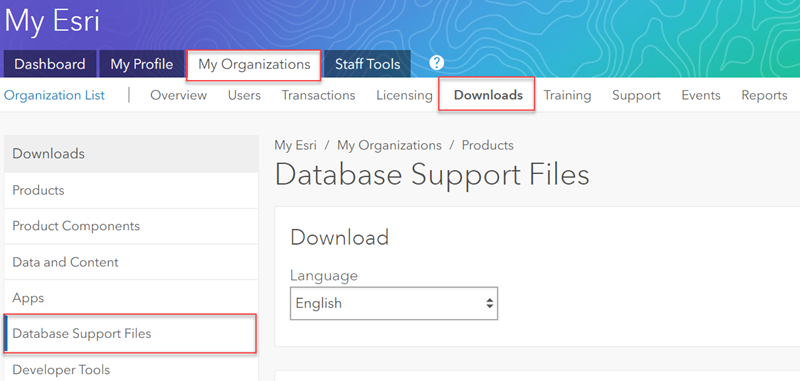The image size is (800, 381).
Task: Click the My Esri page title
Action: pos(52,21)
